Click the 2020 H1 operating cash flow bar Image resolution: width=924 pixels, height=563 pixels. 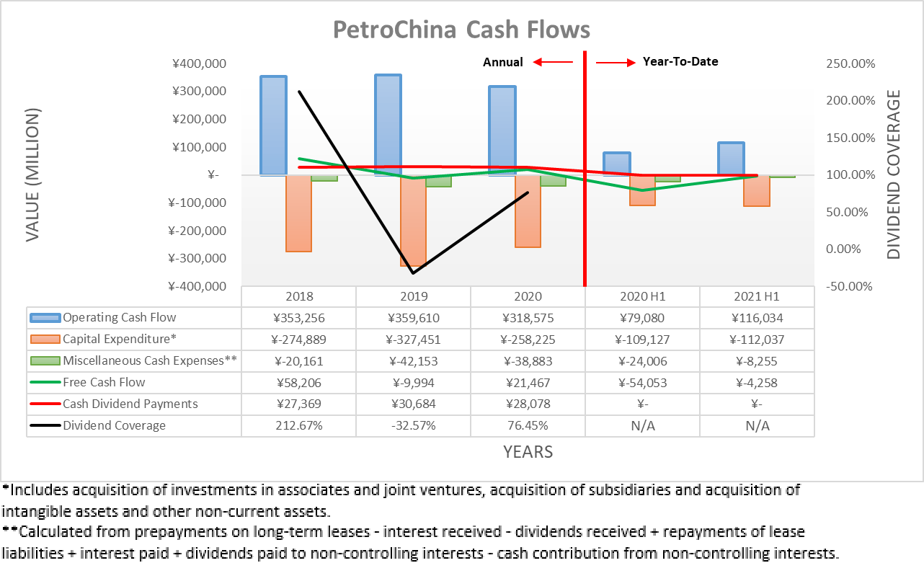pyautogui.click(x=617, y=164)
